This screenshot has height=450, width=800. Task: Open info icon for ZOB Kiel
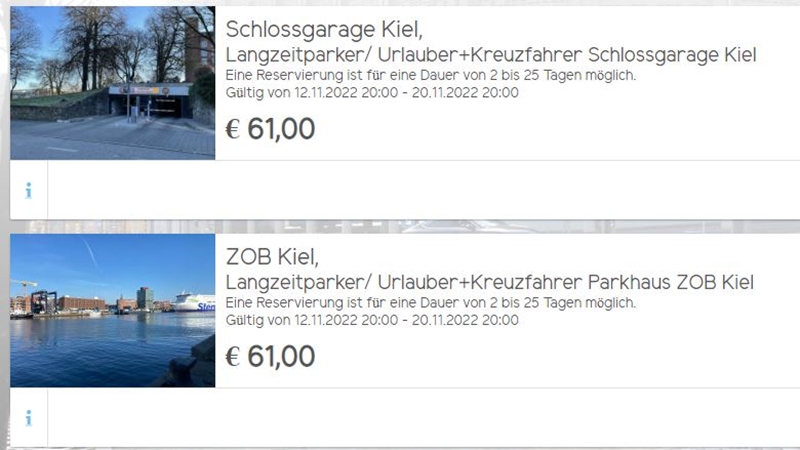(29, 418)
